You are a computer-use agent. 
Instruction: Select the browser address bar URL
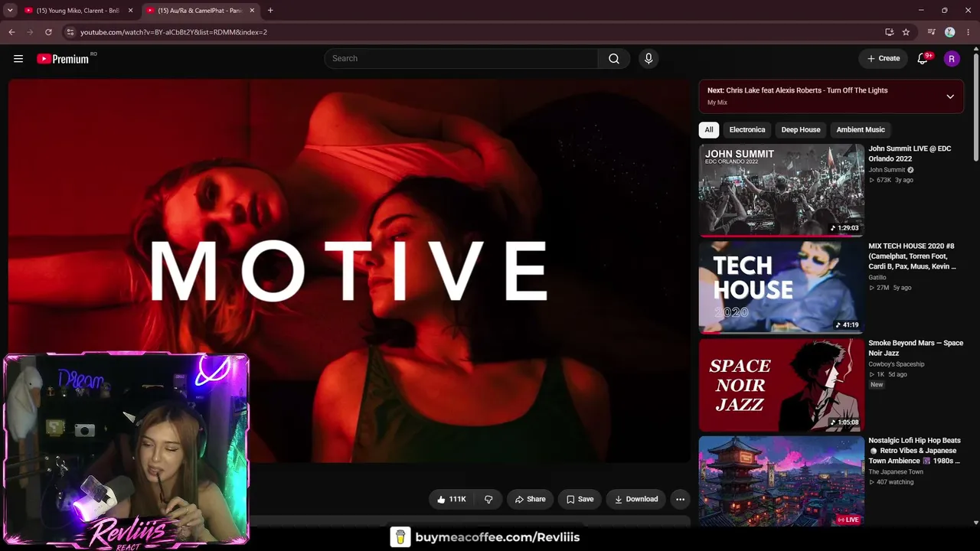pos(174,32)
